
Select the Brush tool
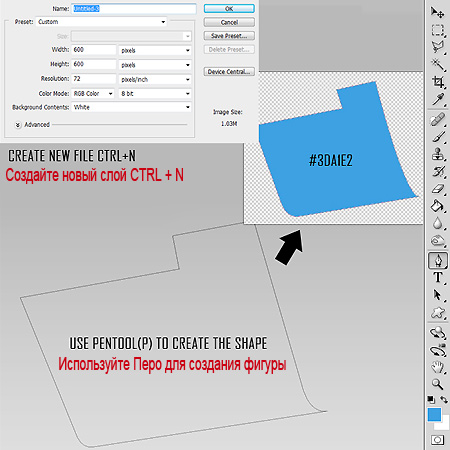click(438, 137)
